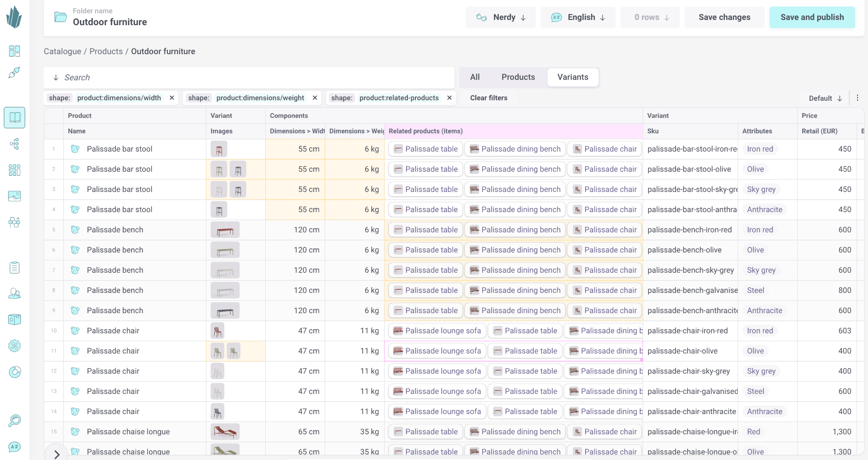Remove the product:dimensions/width shape filter
Screen dimensions: 868x460
(x=172, y=98)
